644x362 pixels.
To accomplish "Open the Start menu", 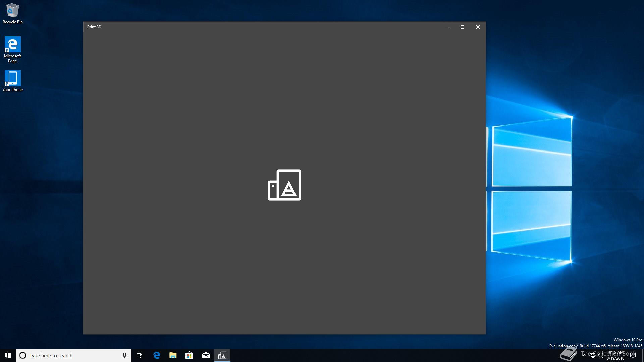I will [x=8, y=355].
